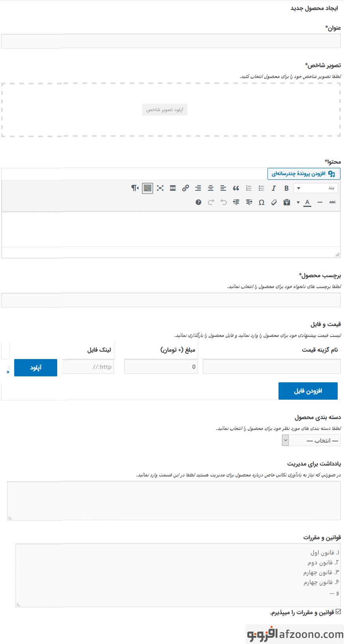Open the paragraph format dropdown (بند)
The height and width of the screenshot is (644, 344).
point(316,188)
